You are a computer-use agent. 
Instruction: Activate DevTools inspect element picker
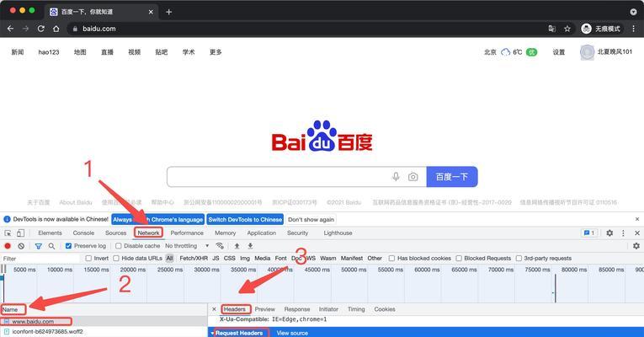click(x=8, y=233)
